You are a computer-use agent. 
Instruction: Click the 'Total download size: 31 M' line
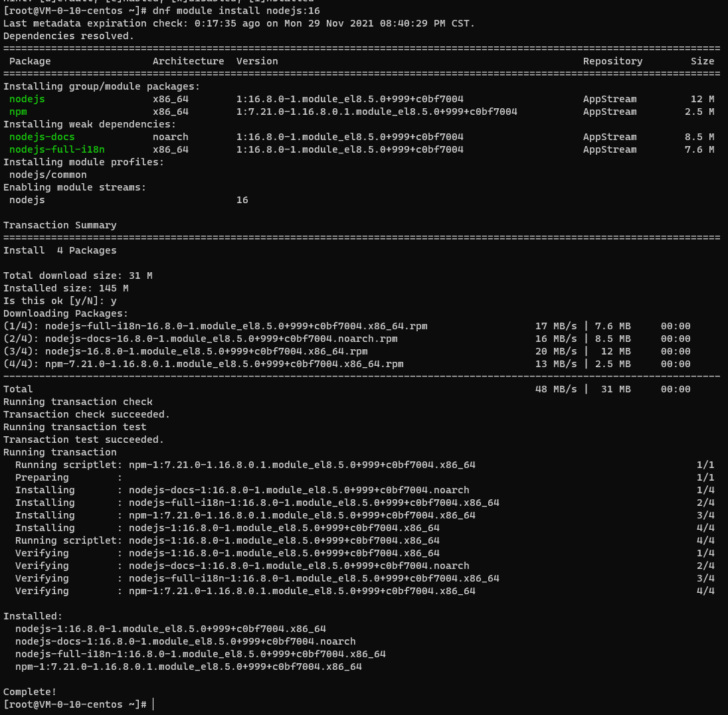coord(78,276)
